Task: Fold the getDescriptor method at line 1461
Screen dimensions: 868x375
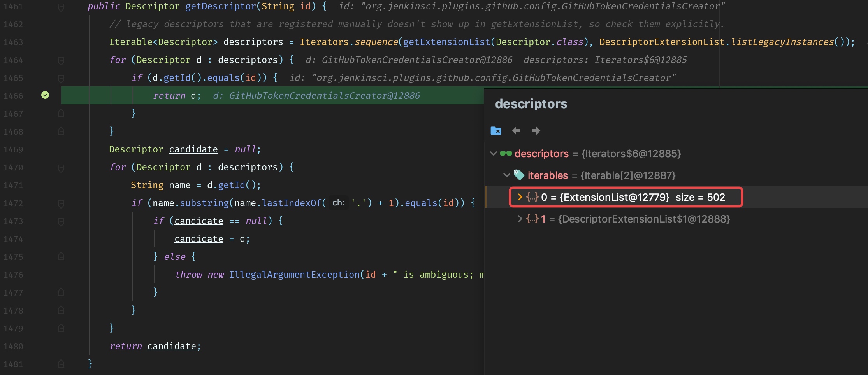Action: [61, 7]
